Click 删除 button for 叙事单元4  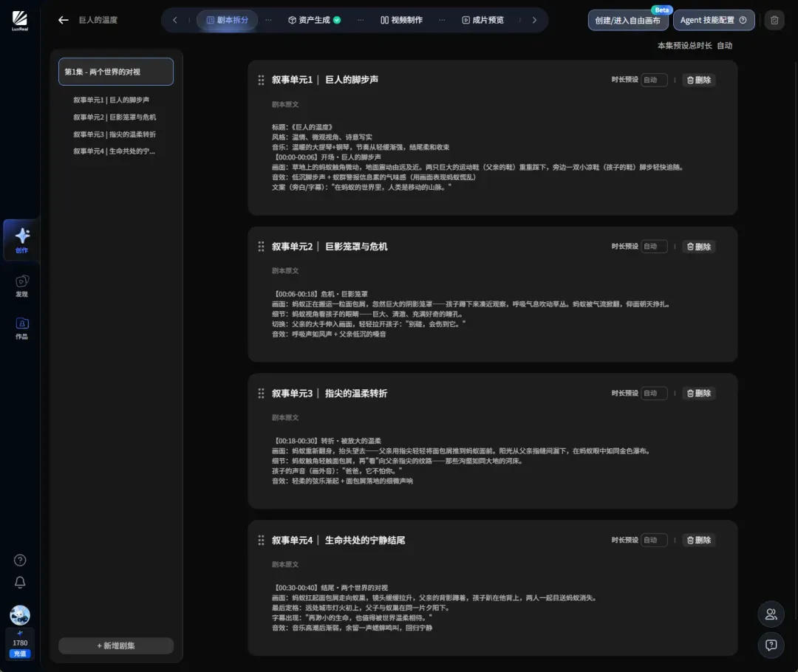click(699, 541)
